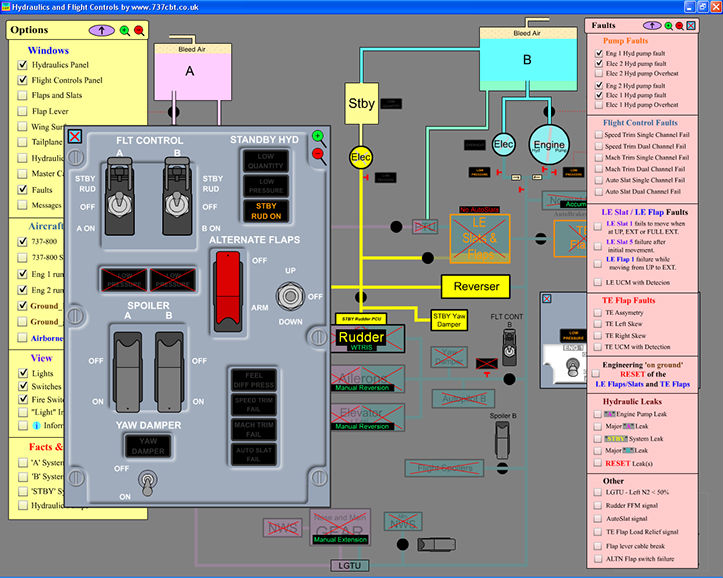Zoom in the flight control panel (green magnifier)
The image size is (723, 578).
coord(318,136)
